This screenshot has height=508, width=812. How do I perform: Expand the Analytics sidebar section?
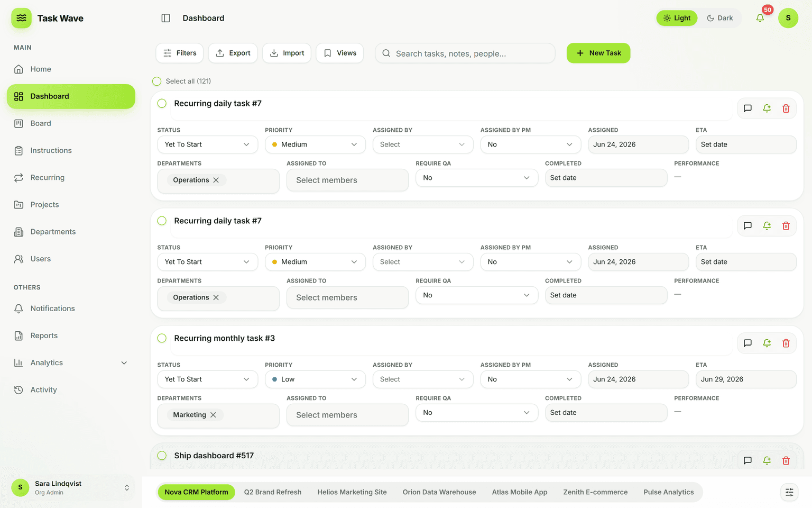pyautogui.click(x=71, y=362)
